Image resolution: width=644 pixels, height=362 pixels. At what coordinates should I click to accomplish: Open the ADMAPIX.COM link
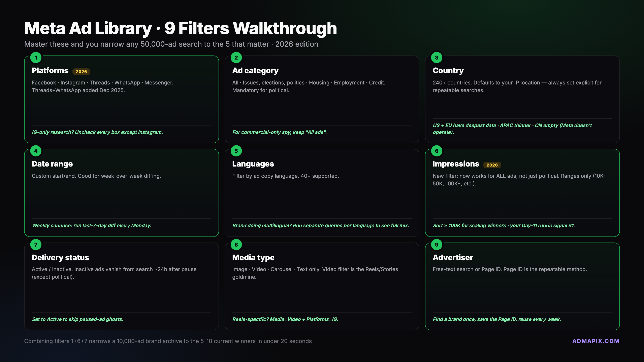tap(596, 341)
